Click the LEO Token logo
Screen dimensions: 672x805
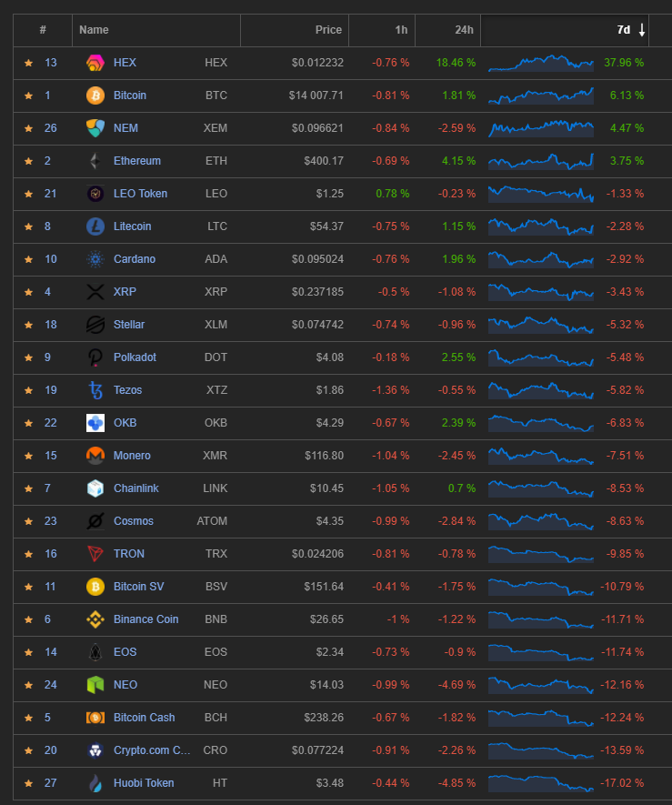click(x=95, y=194)
